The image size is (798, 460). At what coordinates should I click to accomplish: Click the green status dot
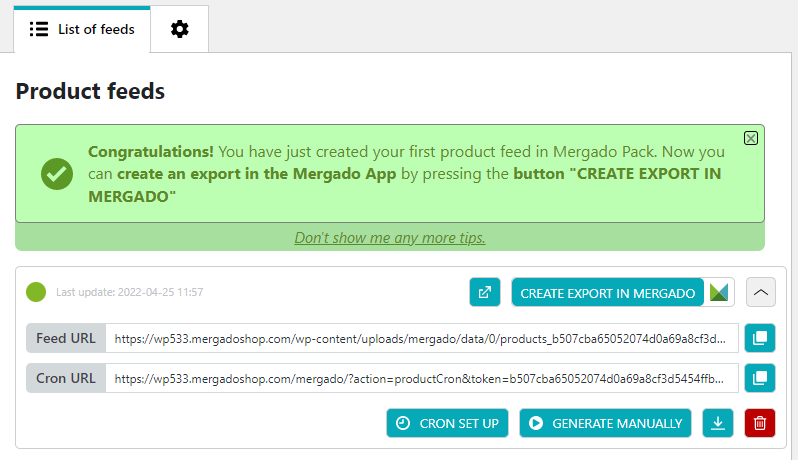coord(36,292)
